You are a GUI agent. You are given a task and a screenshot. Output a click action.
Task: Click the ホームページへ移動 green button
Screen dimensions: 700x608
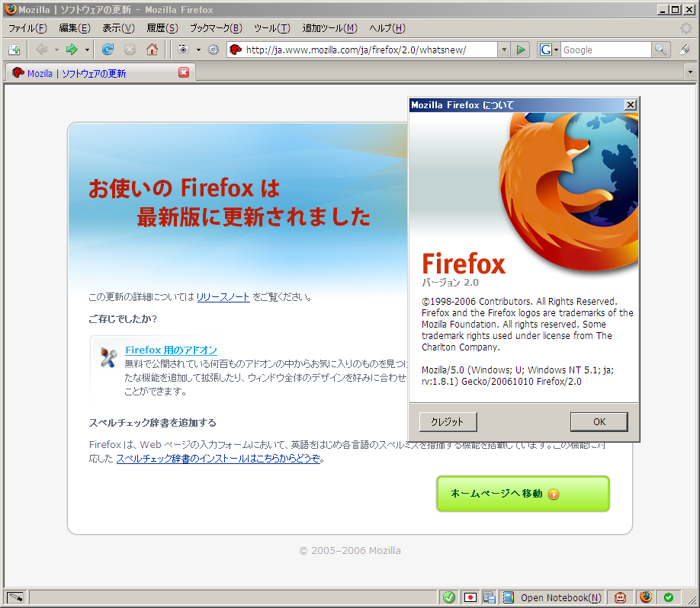point(523,494)
